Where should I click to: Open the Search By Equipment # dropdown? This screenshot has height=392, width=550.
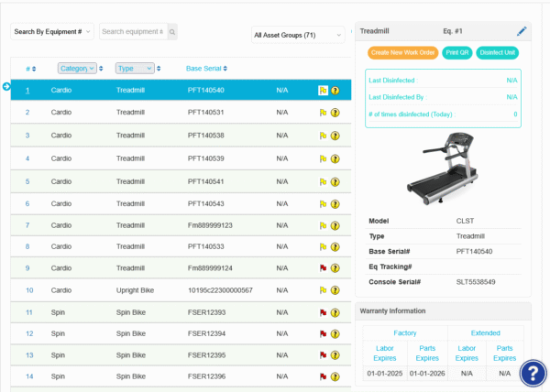pyautogui.click(x=52, y=31)
